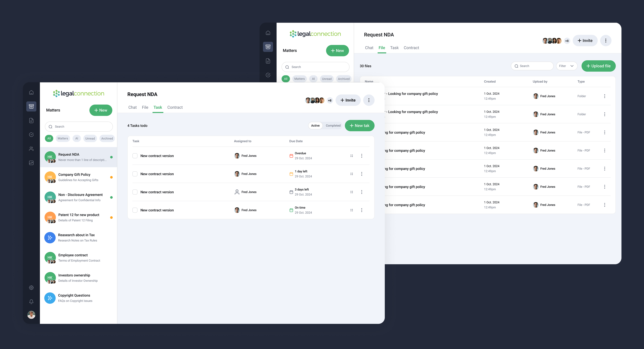Open the home icon in left sidebar

pos(31,92)
